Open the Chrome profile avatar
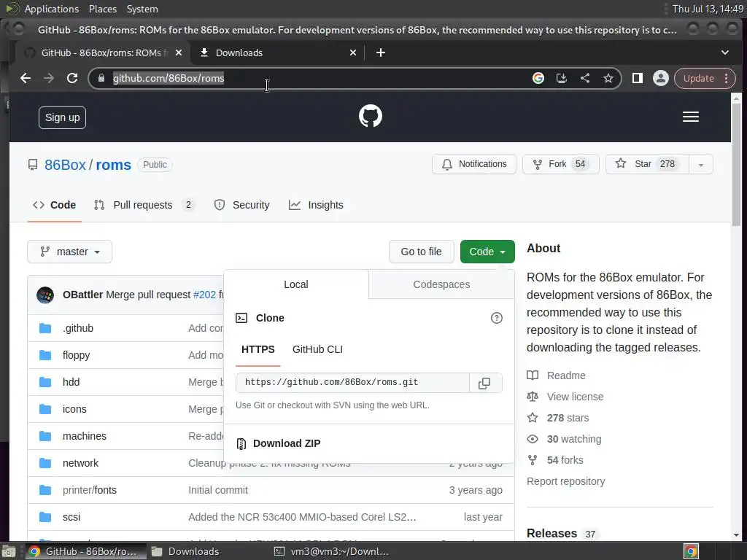The image size is (747, 560). click(x=661, y=78)
